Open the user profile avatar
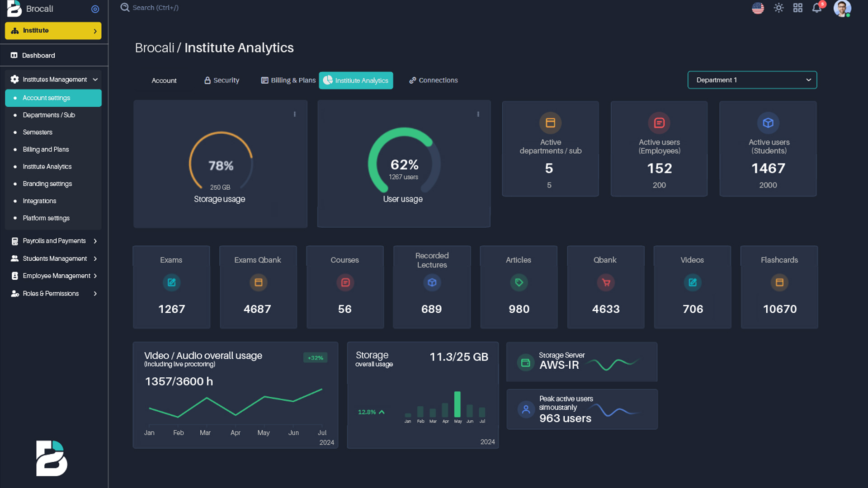Image resolution: width=868 pixels, height=488 pixels. click(x=842, y=8)
